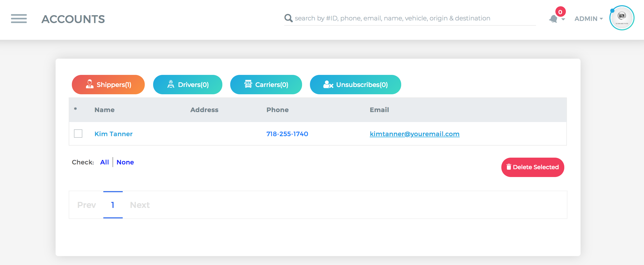This screenshot has width=644, height=265.
Task: Deselect all rows via Check None
Action: [x=125, y=162]
